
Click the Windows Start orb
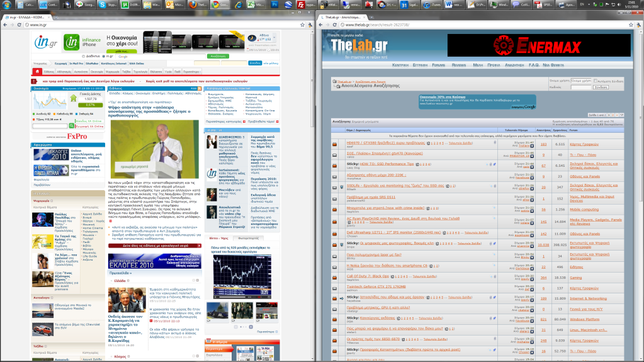[6, 5]
